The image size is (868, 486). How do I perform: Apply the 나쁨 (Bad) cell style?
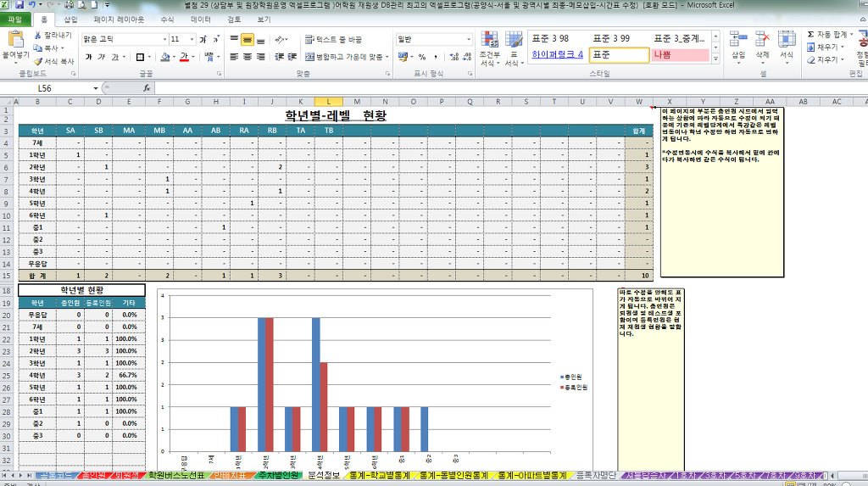click(680, 54)
